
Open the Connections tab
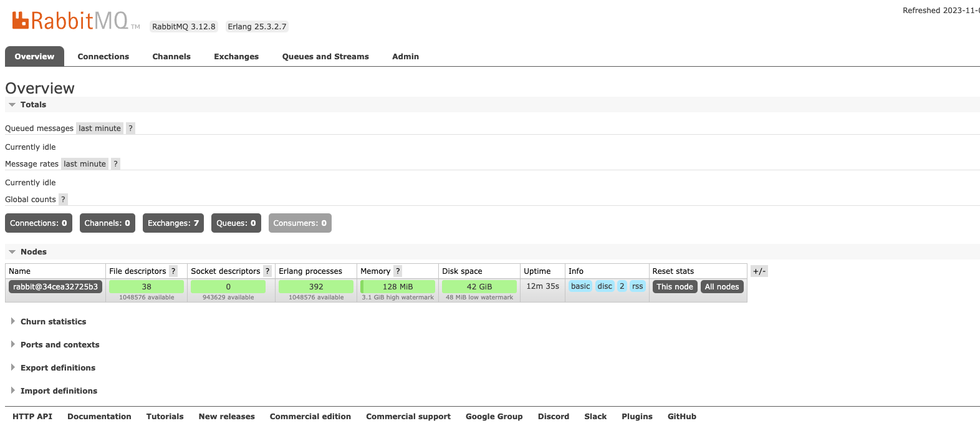click(x=103, y=56)
